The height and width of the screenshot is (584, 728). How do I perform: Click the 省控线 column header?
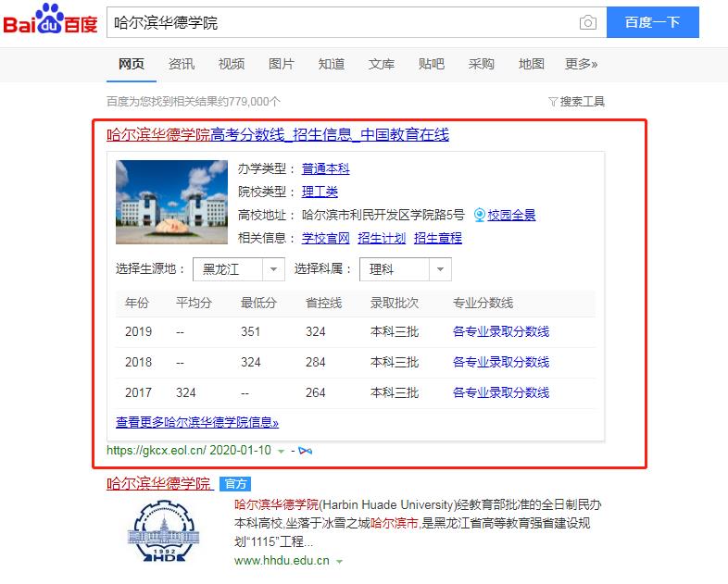click(323, 303)
